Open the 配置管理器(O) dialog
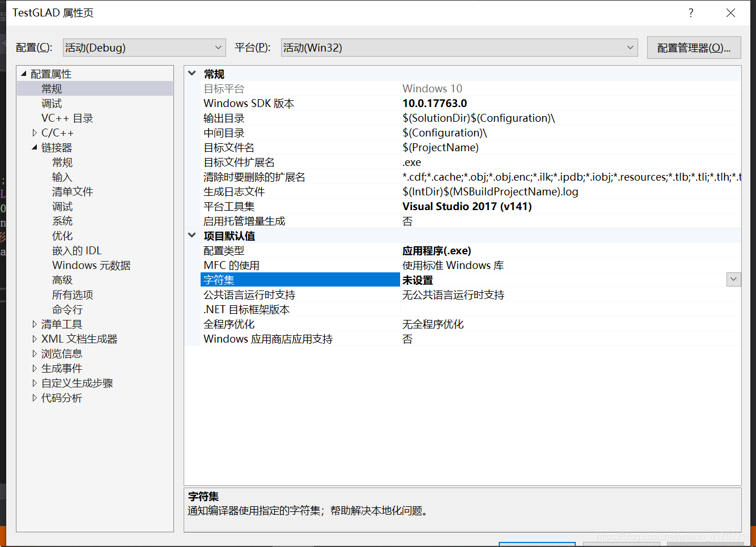This screenshot has height=547, width=756. coord(694,48)
